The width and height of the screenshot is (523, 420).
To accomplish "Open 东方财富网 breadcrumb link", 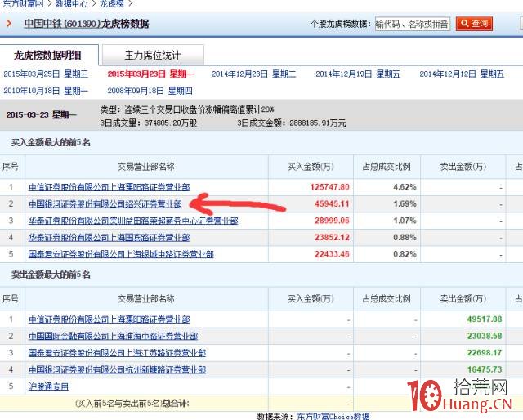I will (x=23, y=3).
